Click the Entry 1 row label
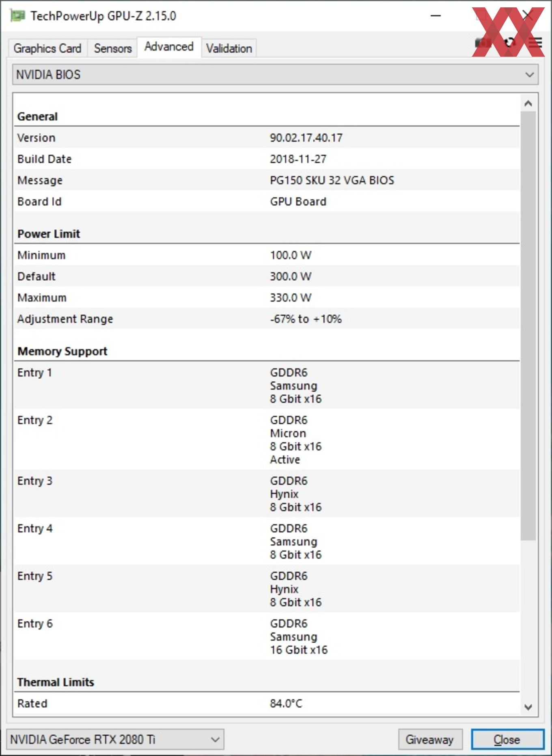Screen dimensions: 552x756 (34, 373)
